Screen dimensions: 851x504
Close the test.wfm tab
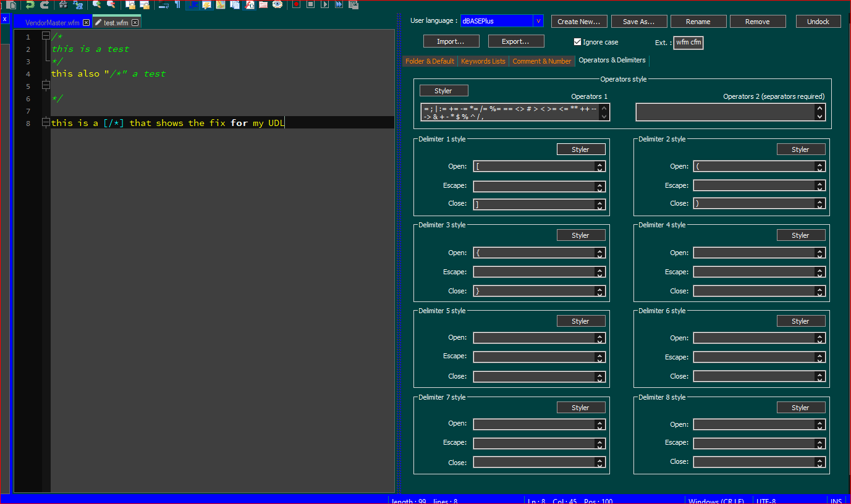click(x=135, y=23)
